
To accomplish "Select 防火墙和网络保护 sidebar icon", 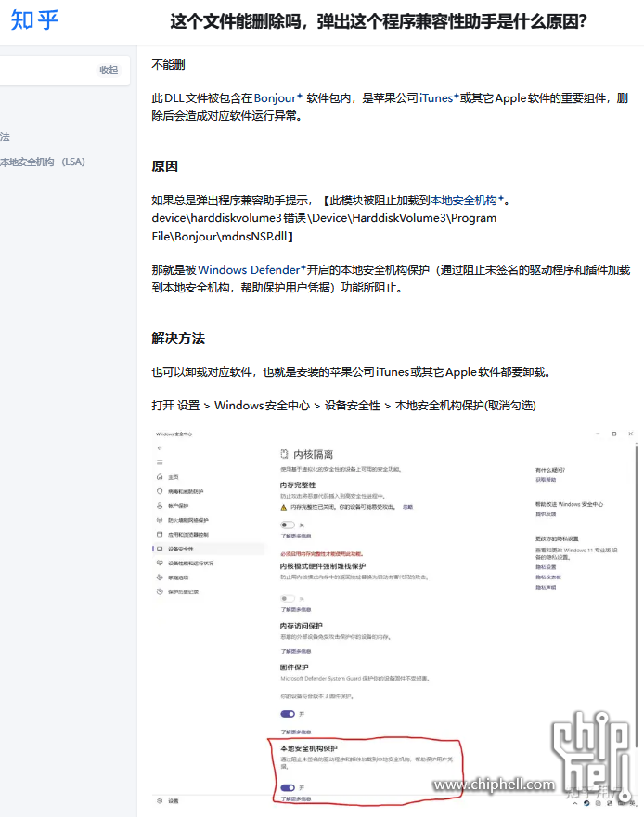I will point(160,520).
